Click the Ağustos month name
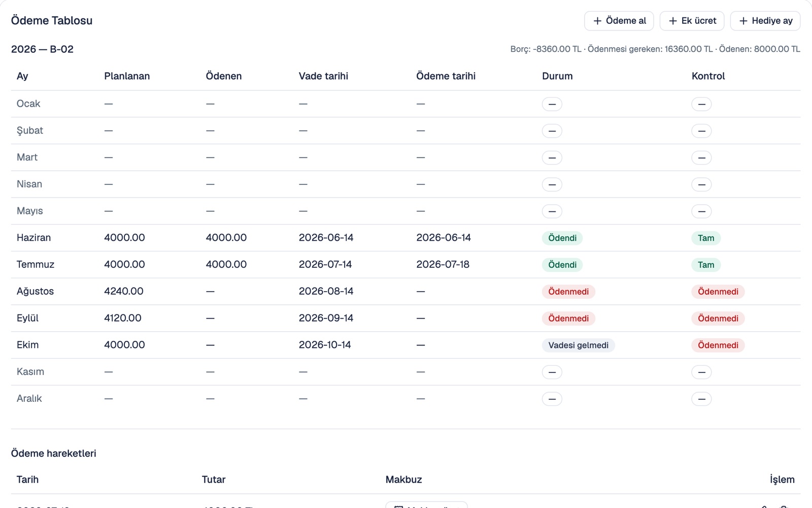812x508 pixels. point(35,292)
